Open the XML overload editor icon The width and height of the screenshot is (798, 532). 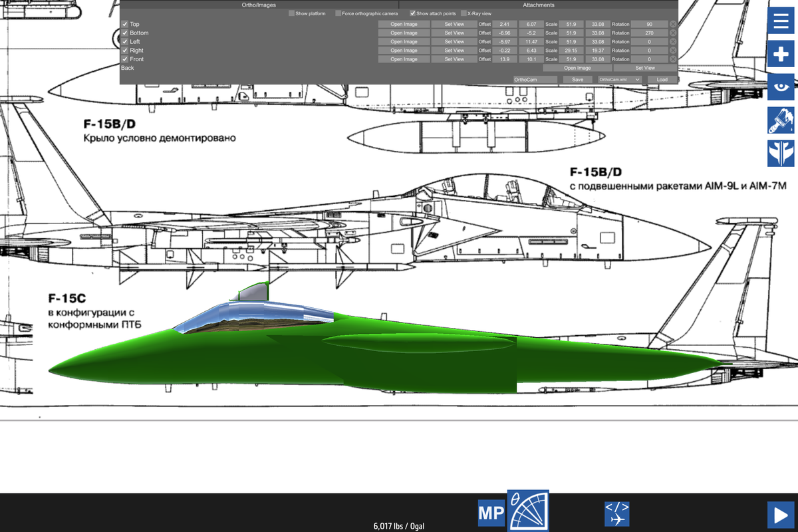click(x=616, y=514)
